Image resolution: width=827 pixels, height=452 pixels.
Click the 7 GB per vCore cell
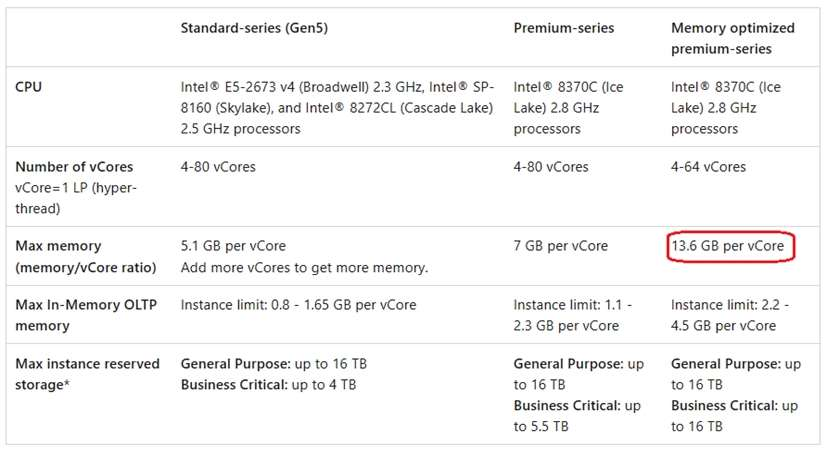[x=561, y=246]
